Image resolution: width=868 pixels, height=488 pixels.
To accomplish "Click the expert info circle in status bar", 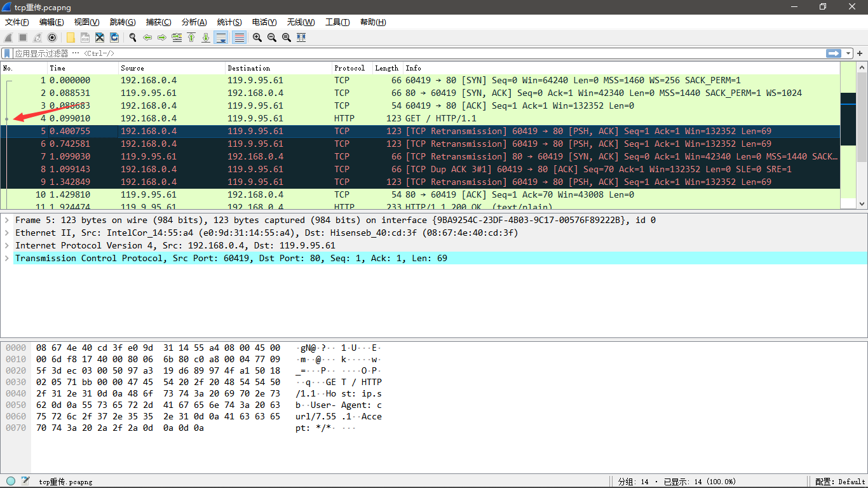I will (11, 481).
